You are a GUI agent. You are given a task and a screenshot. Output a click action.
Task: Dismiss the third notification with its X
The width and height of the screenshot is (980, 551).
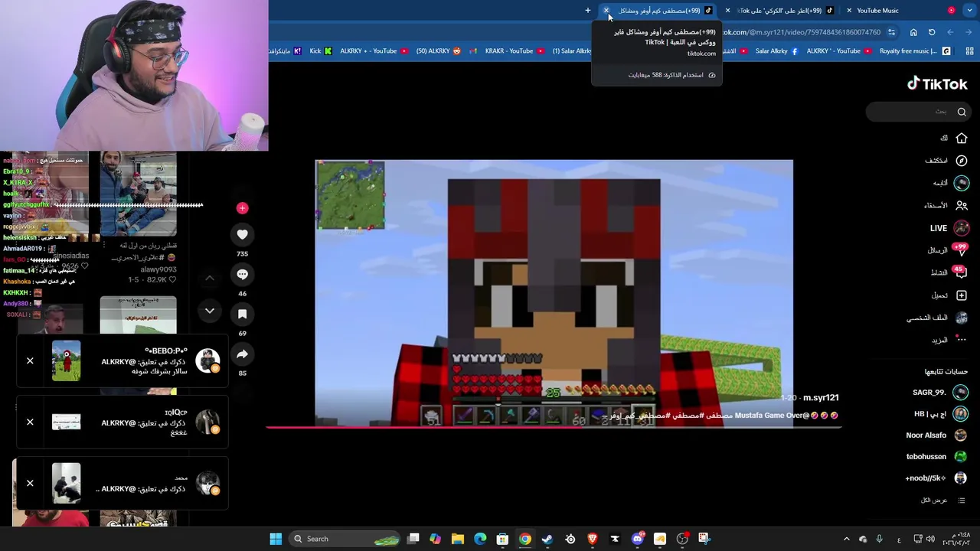[30, 483]
